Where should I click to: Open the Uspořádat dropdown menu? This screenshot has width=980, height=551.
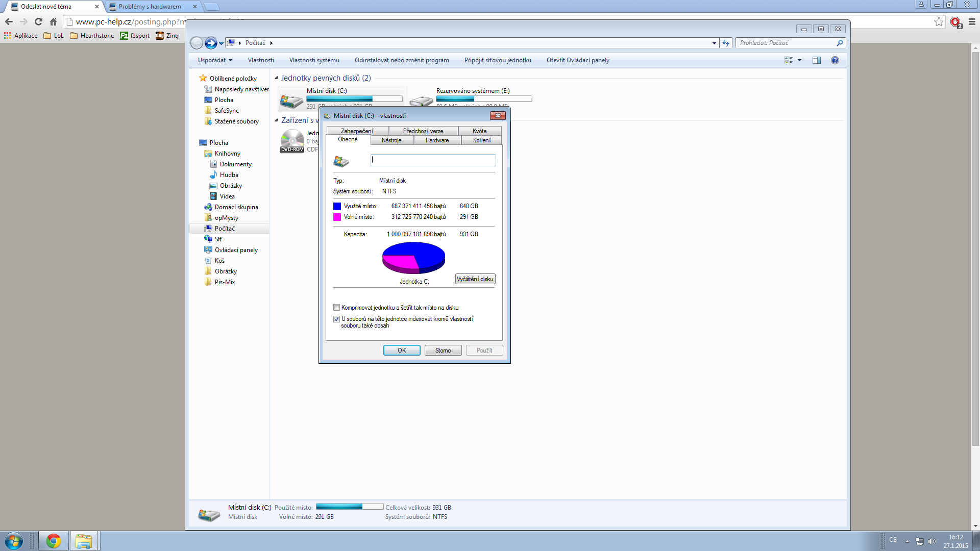click(x=215, y=60)
